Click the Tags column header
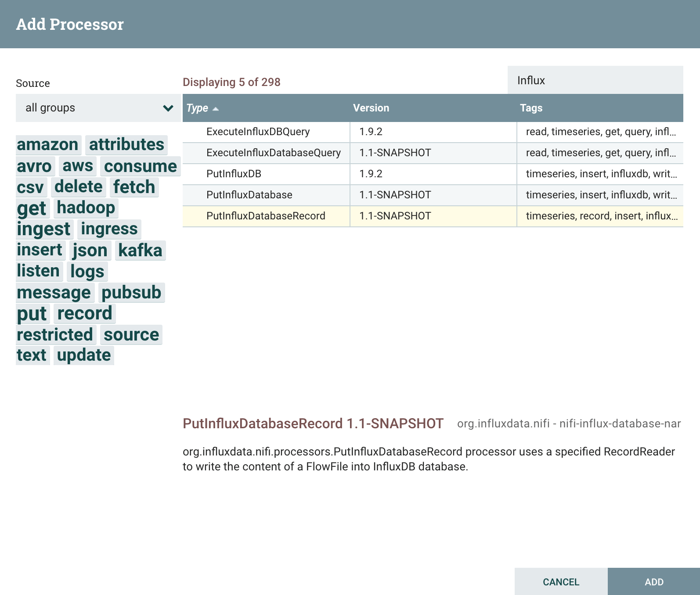 pyautogui.click(x=531, y=108)
